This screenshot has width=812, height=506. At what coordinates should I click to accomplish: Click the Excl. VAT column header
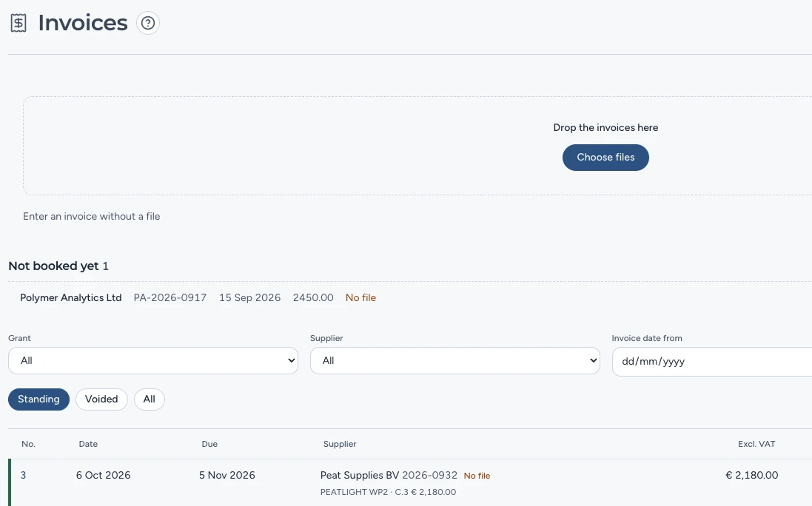coord(756,444)
